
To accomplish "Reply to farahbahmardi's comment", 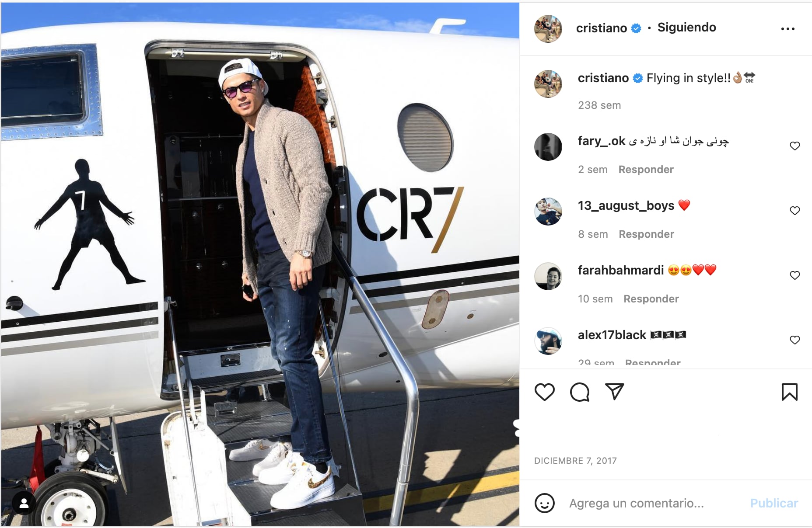I will click(x=651, y=299).
